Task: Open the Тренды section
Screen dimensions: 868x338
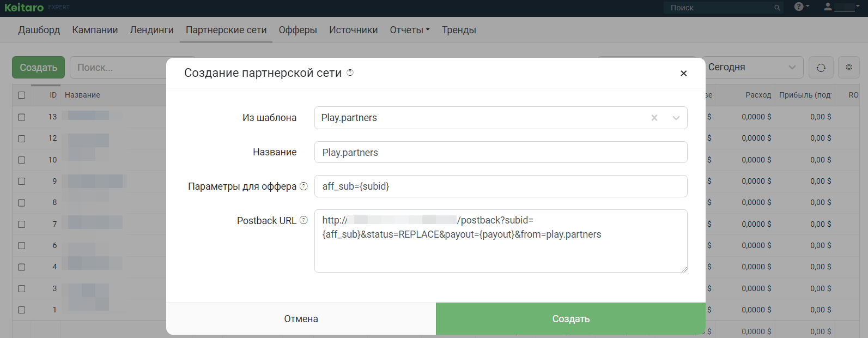Action: 459,30
